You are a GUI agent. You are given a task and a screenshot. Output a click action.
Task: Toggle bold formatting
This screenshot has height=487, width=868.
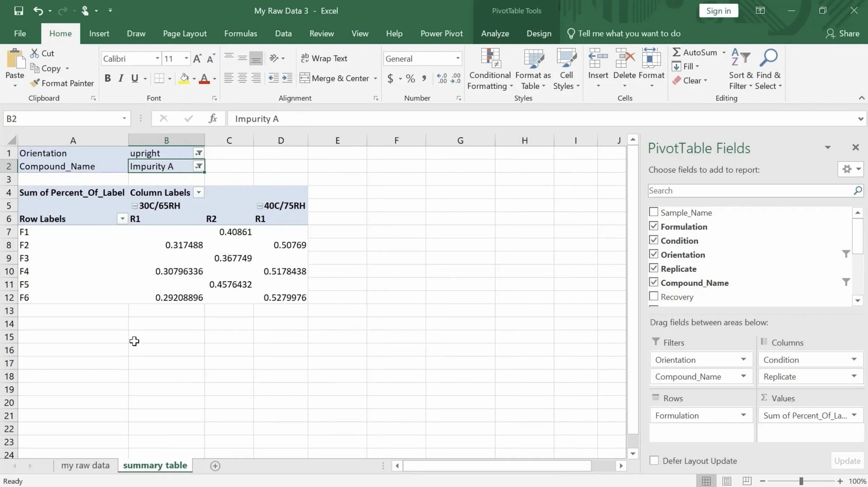pyautogui.click(x=108, y=78)
